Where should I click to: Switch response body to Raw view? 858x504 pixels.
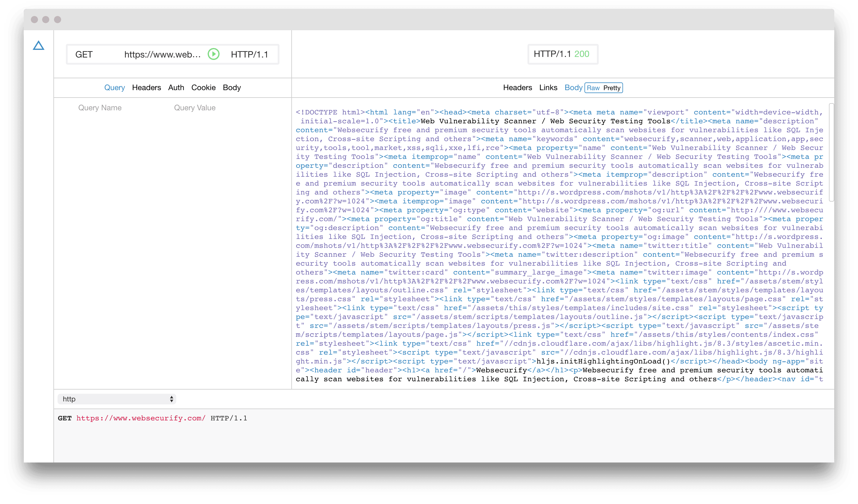pos(593,88)
